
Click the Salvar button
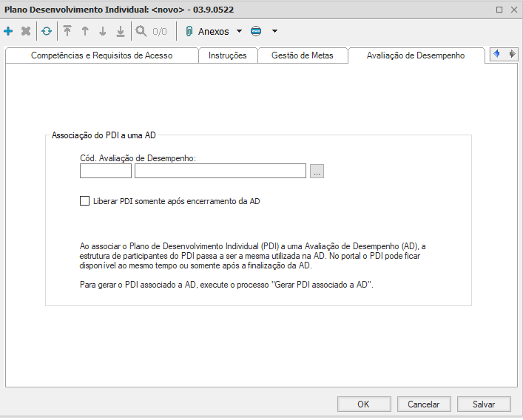(484, 404)
